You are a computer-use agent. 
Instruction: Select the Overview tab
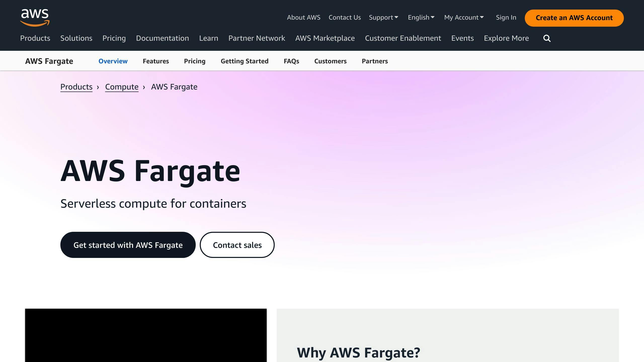[x=113, y=61]
